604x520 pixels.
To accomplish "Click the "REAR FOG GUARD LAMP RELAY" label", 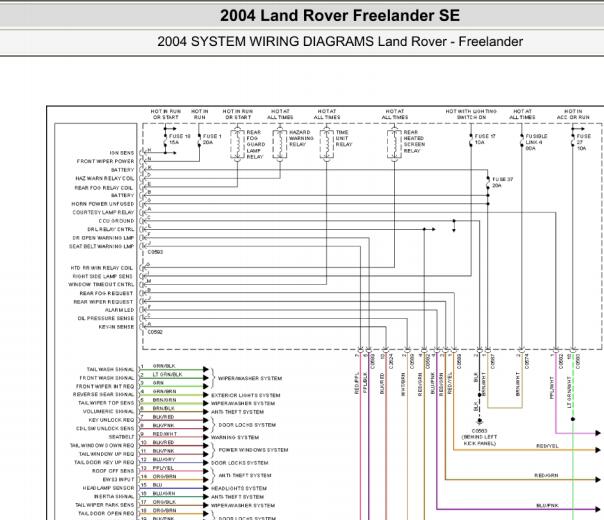I will pos(256,144).
